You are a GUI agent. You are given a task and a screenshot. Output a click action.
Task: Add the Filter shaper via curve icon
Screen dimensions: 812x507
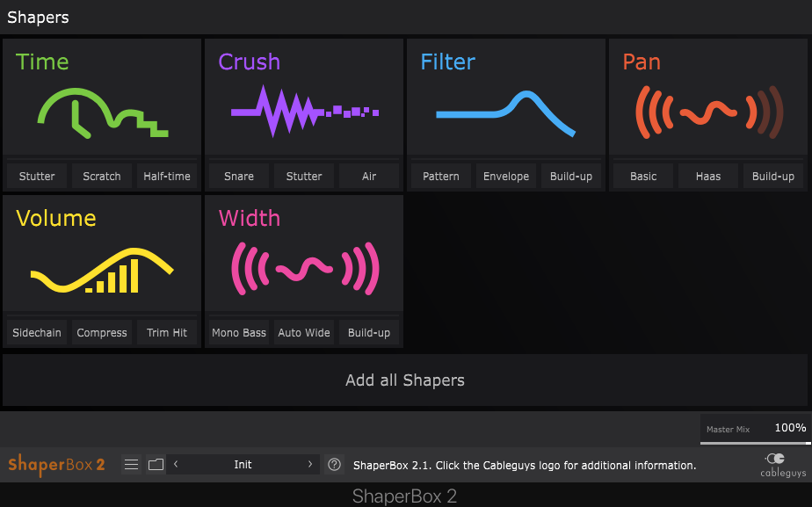(506, 113)
